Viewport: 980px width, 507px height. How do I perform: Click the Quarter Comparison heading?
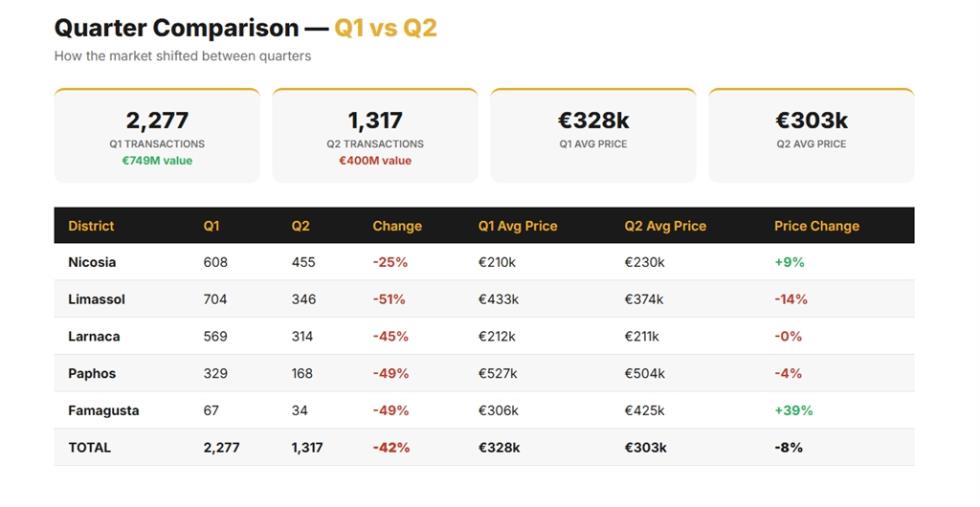coord(177,28)
